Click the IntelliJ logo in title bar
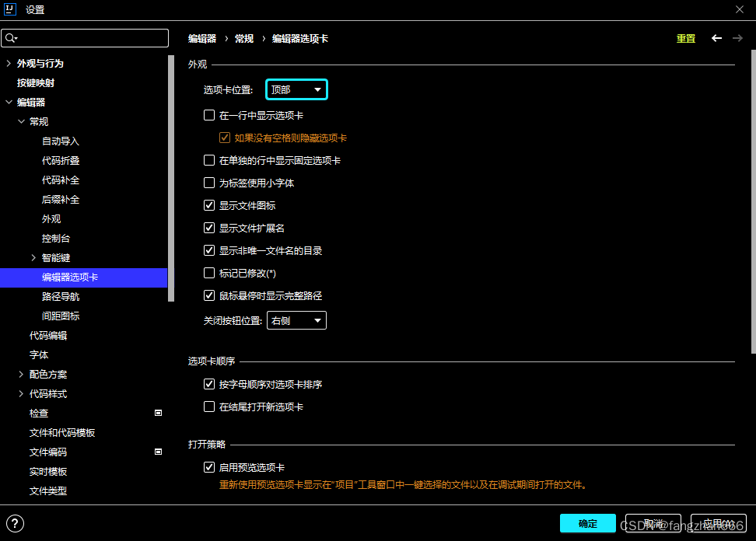The image size is (756, 541). tap(11, 9)
